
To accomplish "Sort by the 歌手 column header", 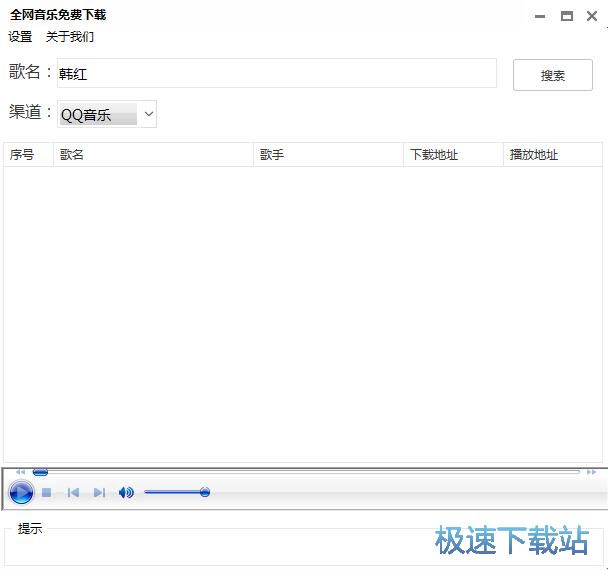I will [328, 155].
